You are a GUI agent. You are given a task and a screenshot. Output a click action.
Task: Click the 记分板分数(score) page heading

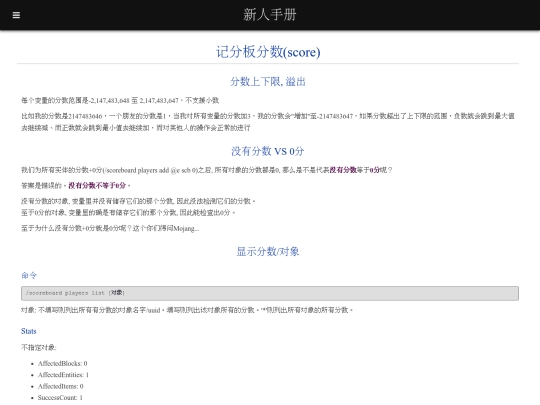click(x=268, y=52)
